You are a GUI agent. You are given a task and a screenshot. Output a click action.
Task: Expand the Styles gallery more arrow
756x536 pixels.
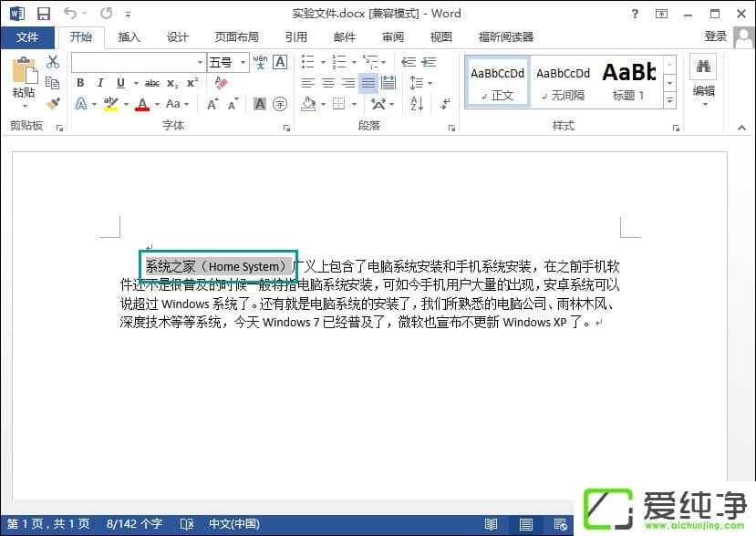pyautogui.click(x=670, y=100)
